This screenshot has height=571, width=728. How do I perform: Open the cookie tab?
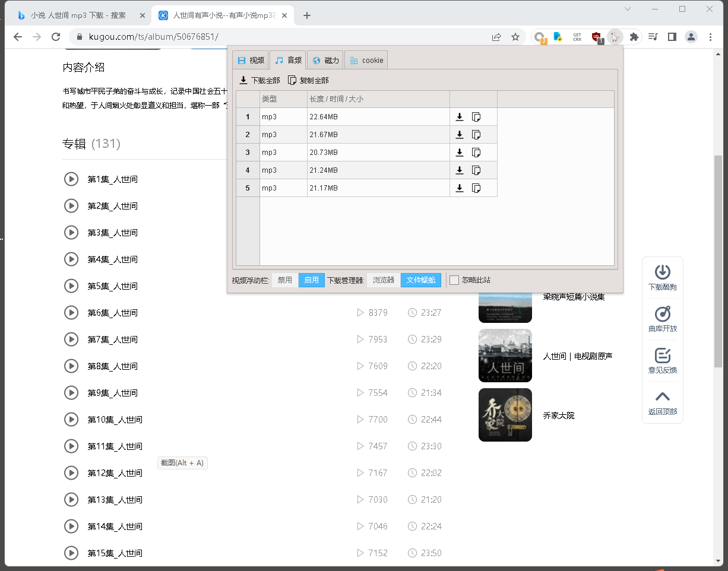pyautogui.click(x=366, y=60)
